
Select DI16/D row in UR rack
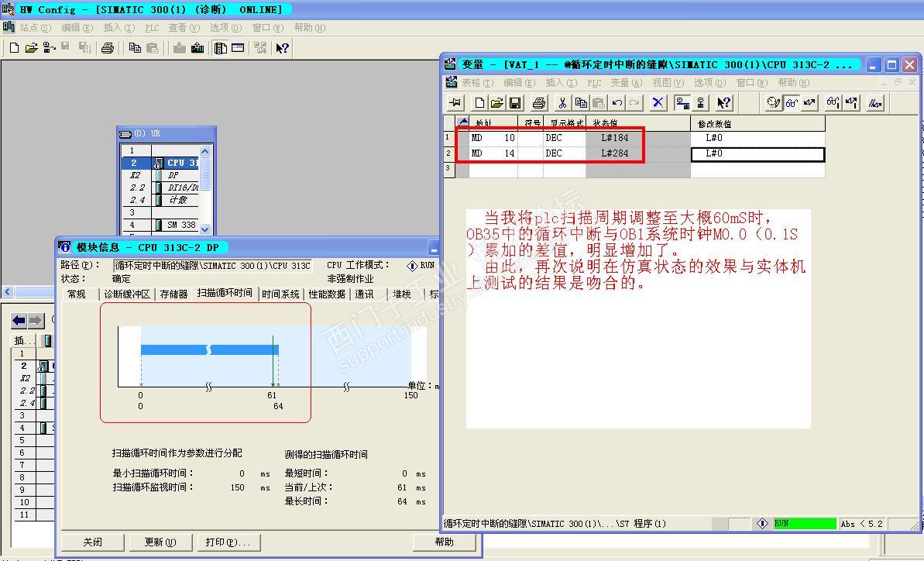tap(160, 188)
